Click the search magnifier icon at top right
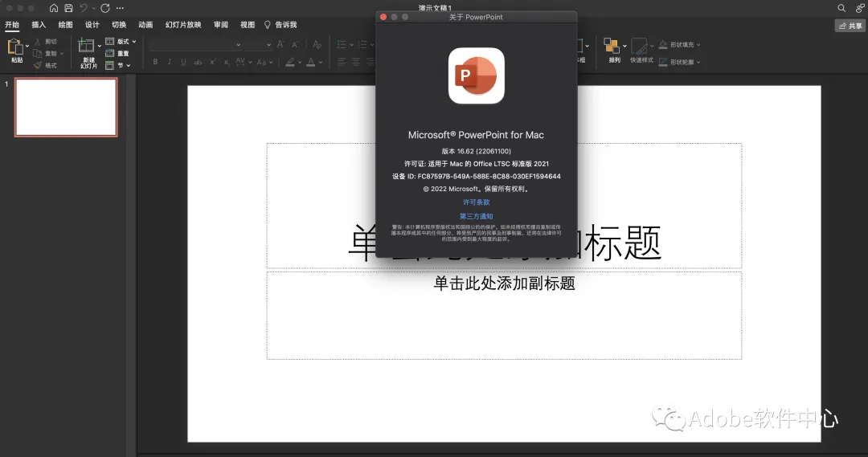This screenshot has height=457, width=868. click(841, 8)
